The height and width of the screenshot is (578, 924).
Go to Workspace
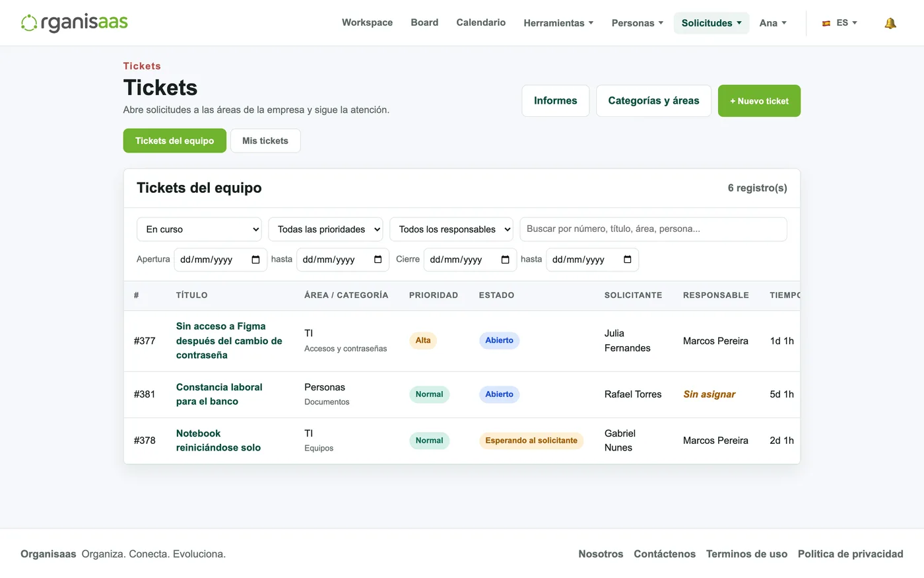tap(367, 22)
